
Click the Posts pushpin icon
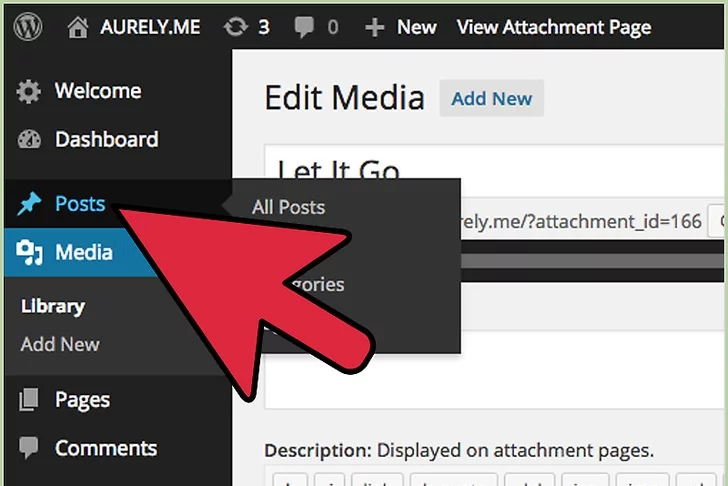click(30, 204)
